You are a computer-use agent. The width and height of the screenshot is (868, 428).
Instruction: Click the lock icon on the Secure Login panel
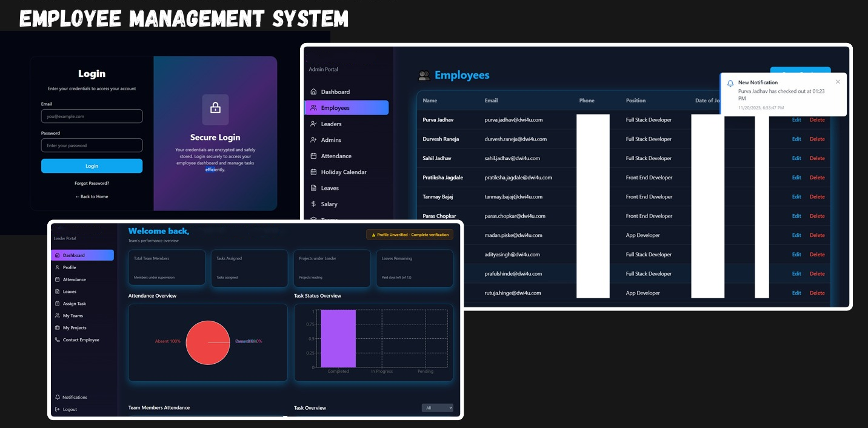click(215, 109)
